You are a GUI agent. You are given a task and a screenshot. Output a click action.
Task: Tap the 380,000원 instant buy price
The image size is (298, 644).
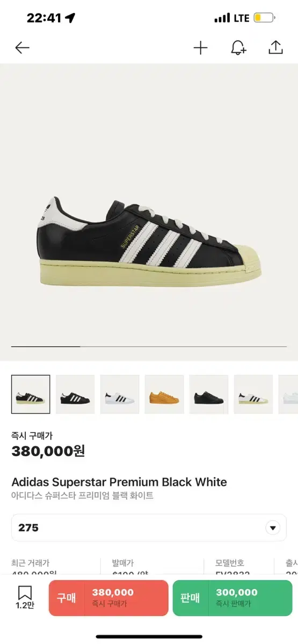48,451
